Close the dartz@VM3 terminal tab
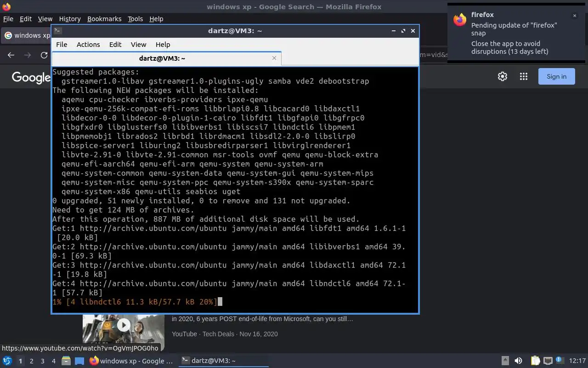588x368 pixels. pos(274,58)
